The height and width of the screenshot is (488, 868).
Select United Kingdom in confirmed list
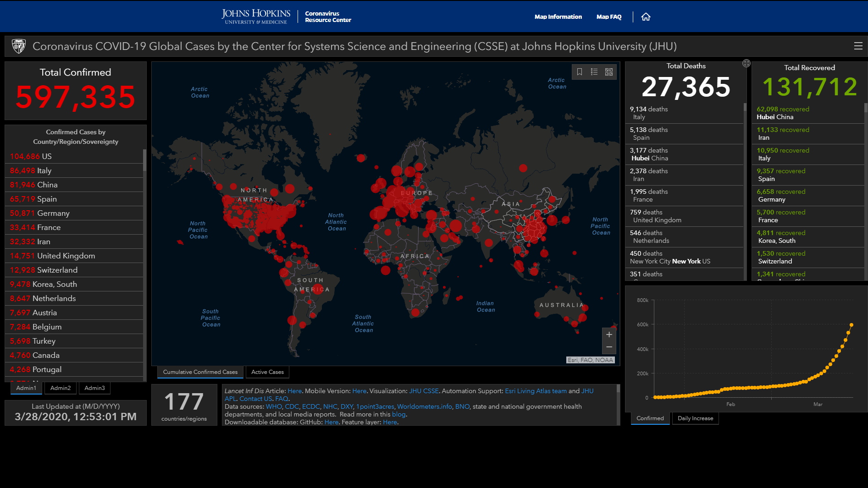point(74,256)
